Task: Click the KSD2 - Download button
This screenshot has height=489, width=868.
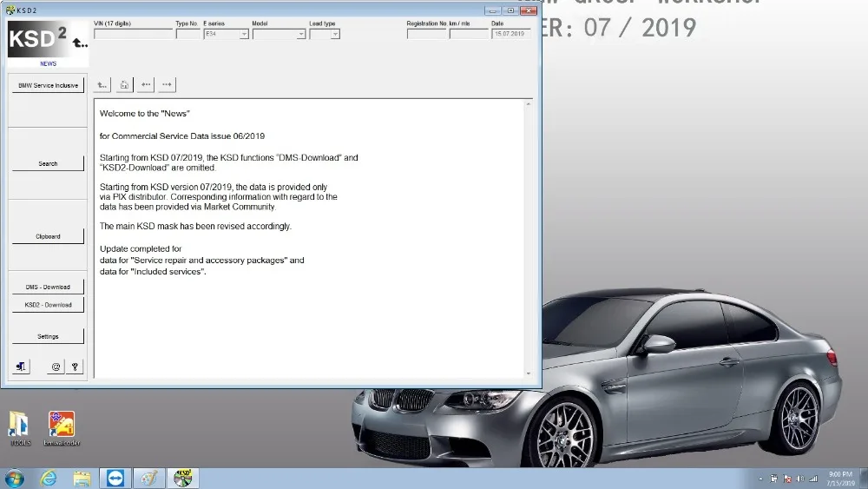Action: point(48,305)
